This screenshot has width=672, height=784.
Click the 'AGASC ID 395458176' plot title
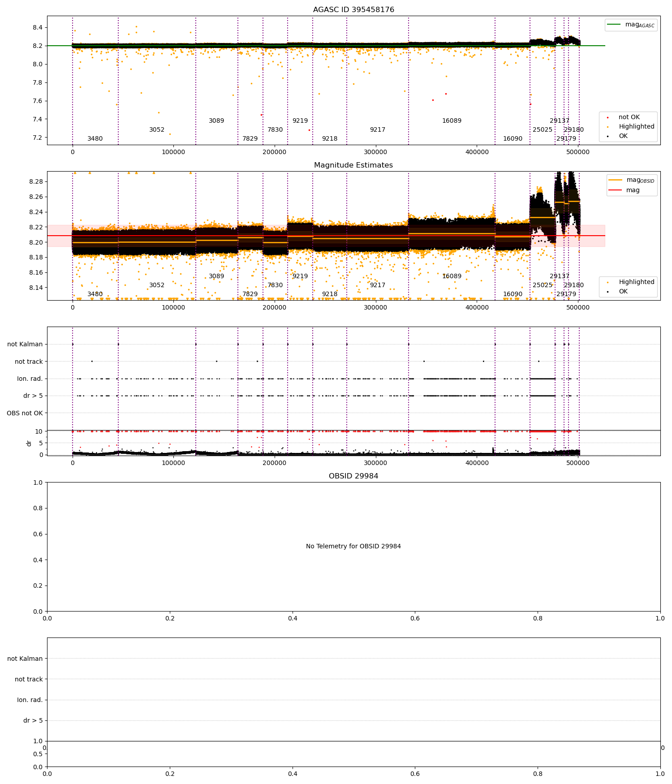[353, 10]
